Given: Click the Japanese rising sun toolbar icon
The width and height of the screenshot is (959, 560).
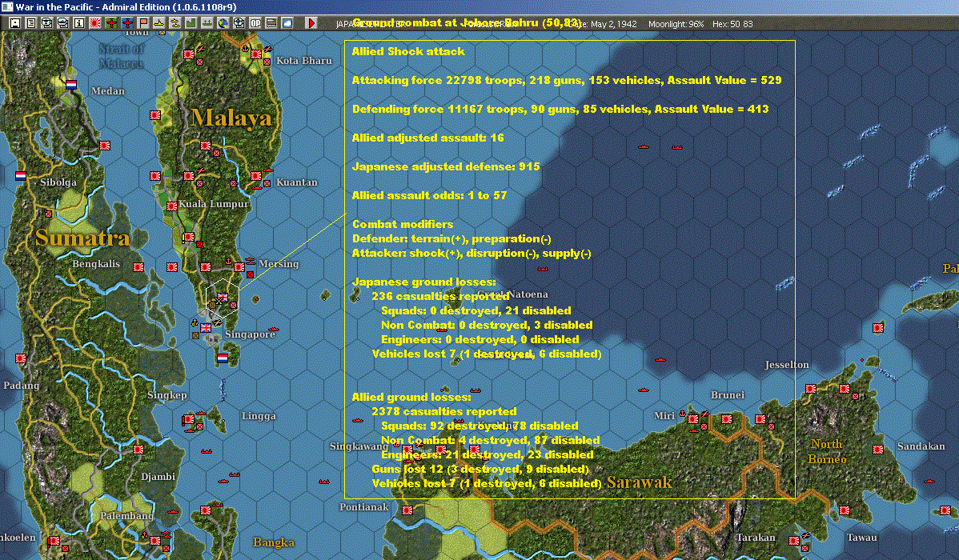Looking at the screenshot, I should click(x=94, y=23).
